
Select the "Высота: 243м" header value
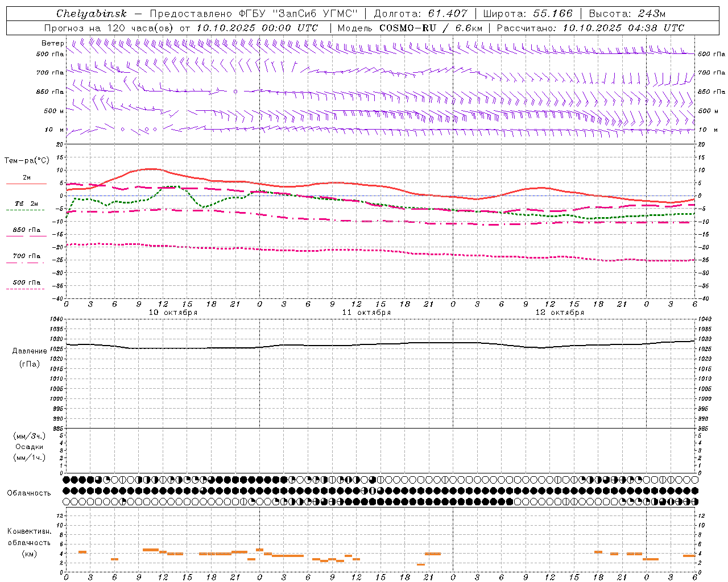point(627,14)
